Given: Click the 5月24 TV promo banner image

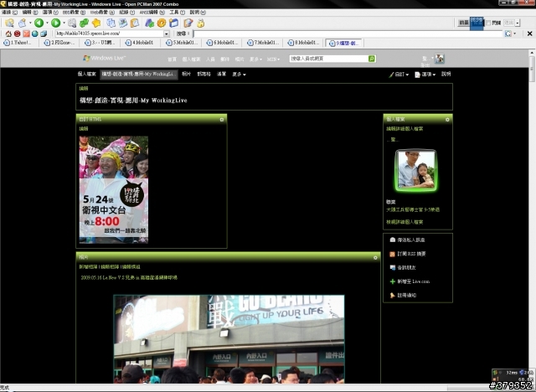Looking at the screenshot, I should 114,189.
